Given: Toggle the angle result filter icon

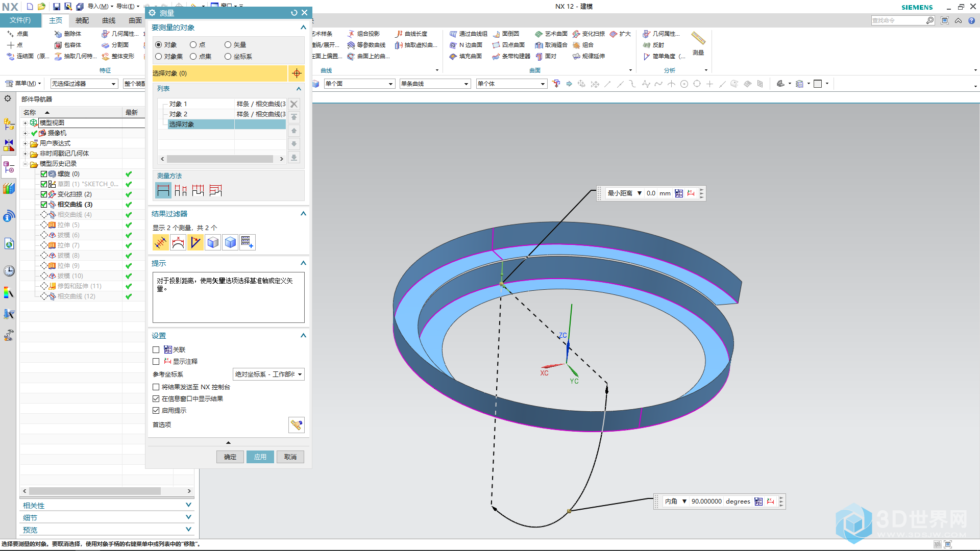Looking at the screenshot, I should point(195,242).
